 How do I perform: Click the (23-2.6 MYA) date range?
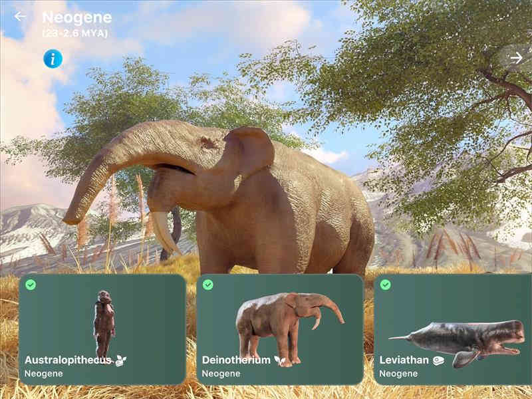tap(75, 33)
